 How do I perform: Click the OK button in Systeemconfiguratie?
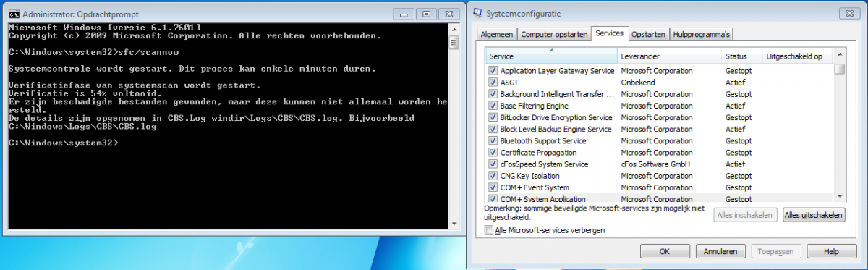pos(665,251)
